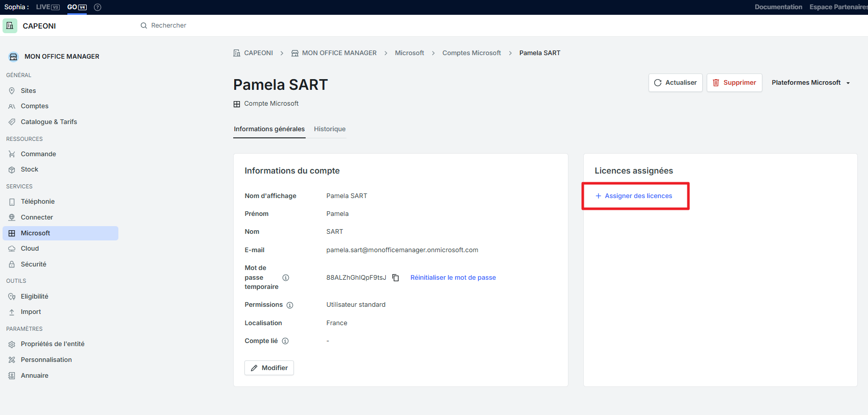Show info icon next to Compte lié
868x415 pixels.
click(x=285, y=341)
